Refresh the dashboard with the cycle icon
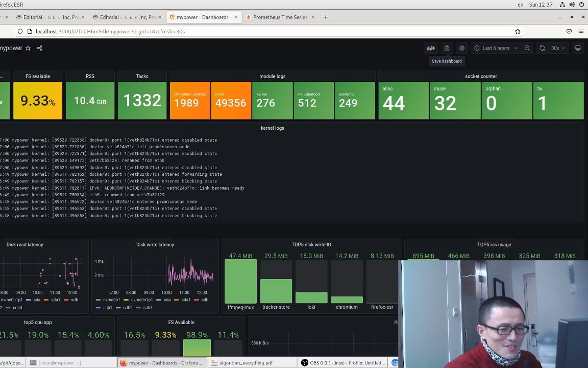 (x=542, y=48)
